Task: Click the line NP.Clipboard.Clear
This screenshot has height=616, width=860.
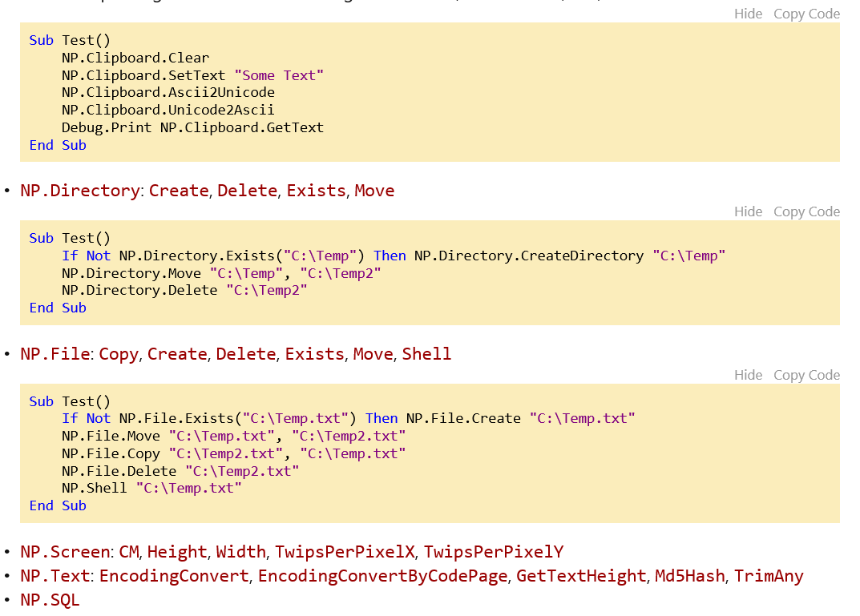Action: point(135,58)
